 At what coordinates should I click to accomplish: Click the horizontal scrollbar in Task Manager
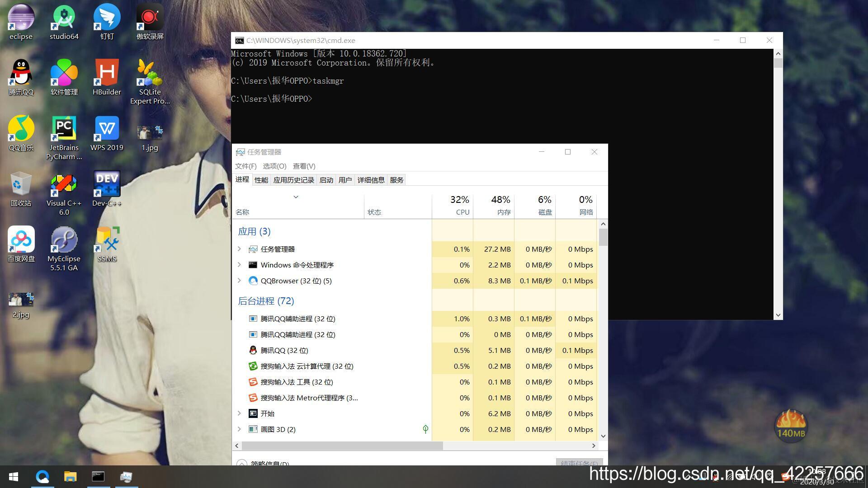[x=342, y=446]
